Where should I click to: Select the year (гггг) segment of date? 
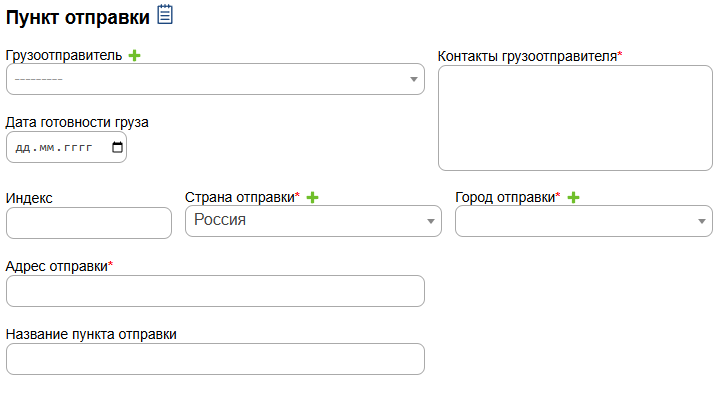pyautogui.click(x=77, y=147)
